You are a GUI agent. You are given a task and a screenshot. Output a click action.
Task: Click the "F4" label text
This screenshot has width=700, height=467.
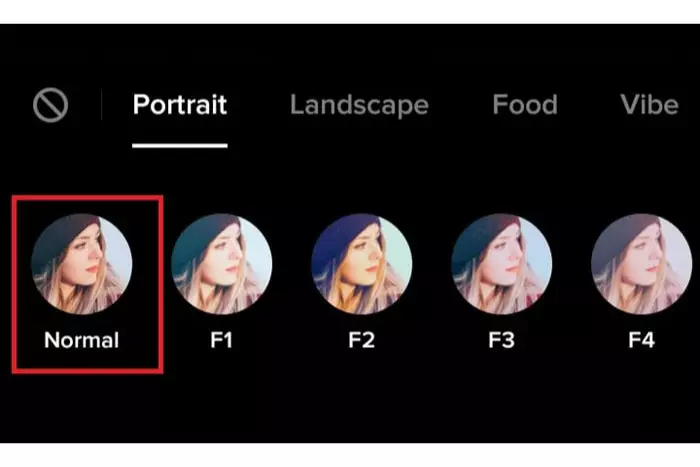pyautogui.click(x=642, y=340)
